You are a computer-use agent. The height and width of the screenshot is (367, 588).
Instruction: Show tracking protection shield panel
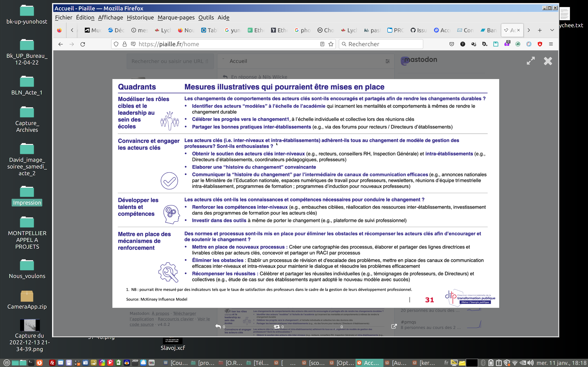[116, 44]
